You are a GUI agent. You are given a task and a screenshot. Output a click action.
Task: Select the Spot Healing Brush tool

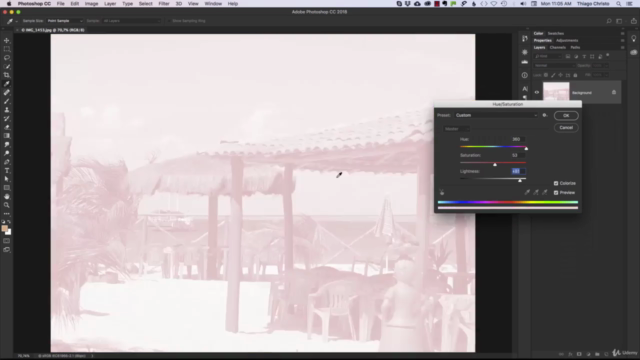click(x=7, y=93)
